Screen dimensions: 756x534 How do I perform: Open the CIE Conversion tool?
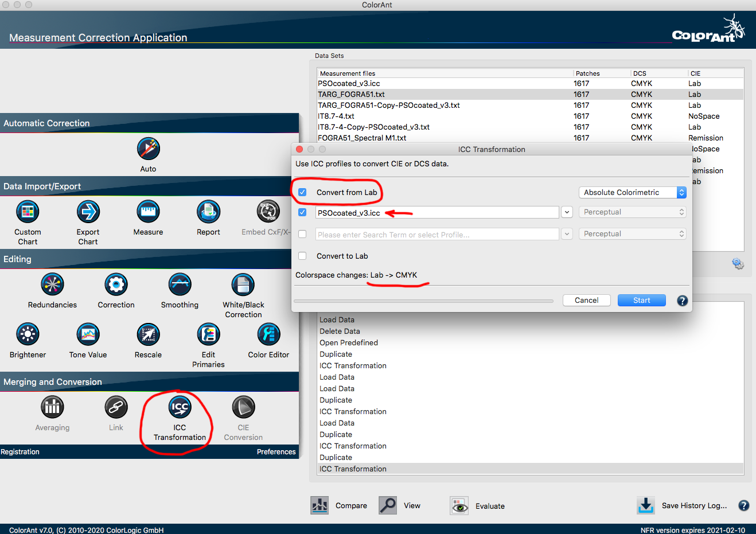[x=243, y=407]
